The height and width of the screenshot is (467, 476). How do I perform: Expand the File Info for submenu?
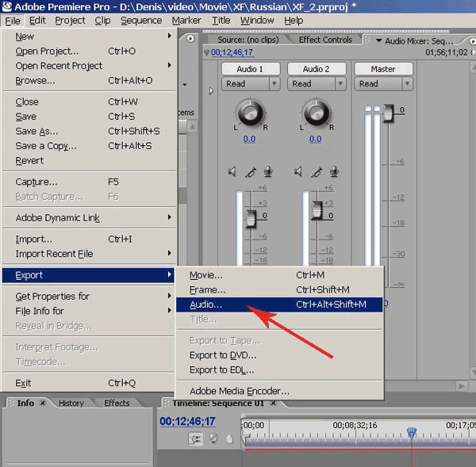tap(90, 311)
